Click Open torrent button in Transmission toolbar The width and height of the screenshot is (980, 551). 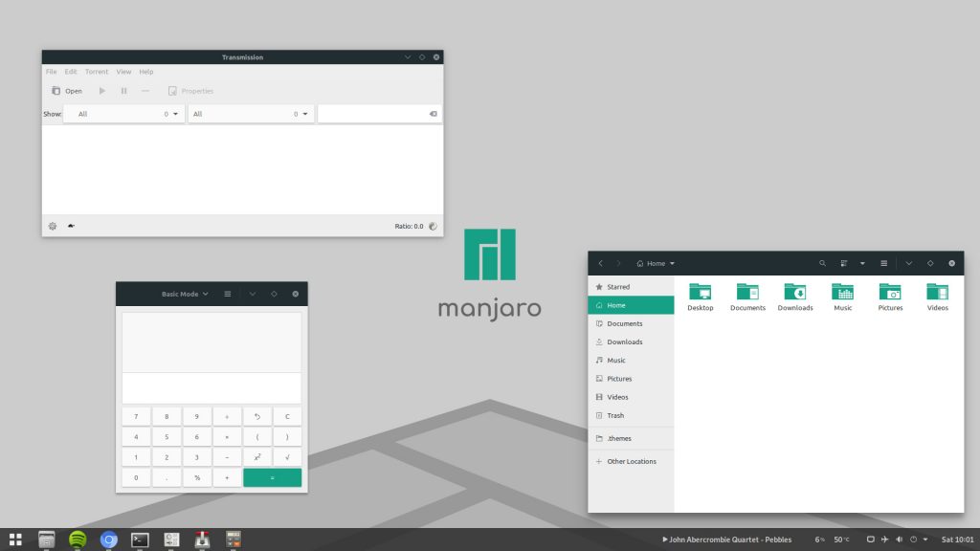point(67,91)
